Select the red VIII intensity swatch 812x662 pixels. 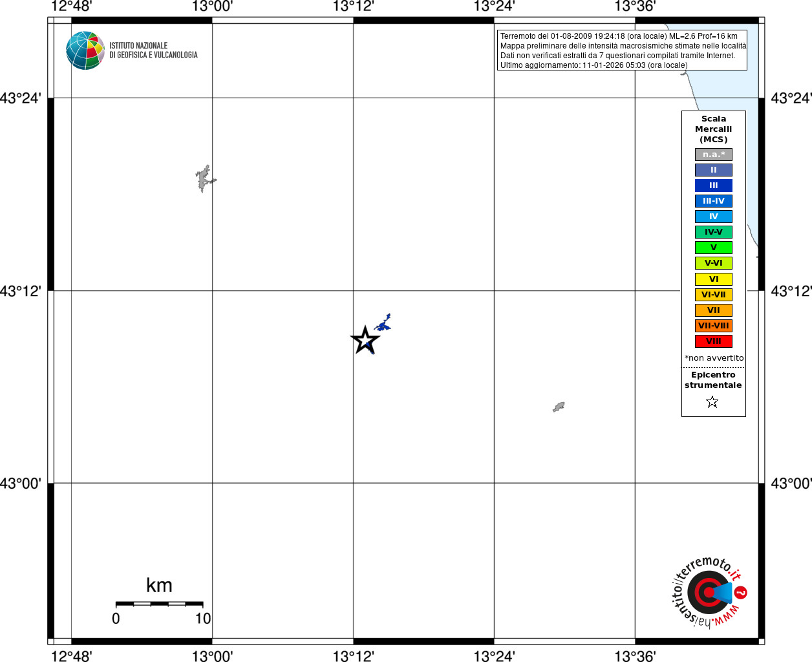pyautogui.click(x=714, y=341)
